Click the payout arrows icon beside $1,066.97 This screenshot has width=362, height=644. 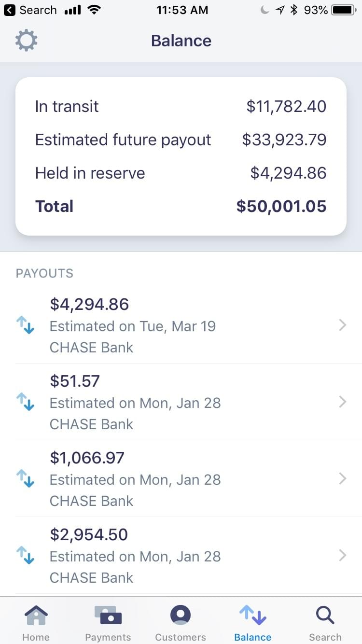[x=26, y=478]
